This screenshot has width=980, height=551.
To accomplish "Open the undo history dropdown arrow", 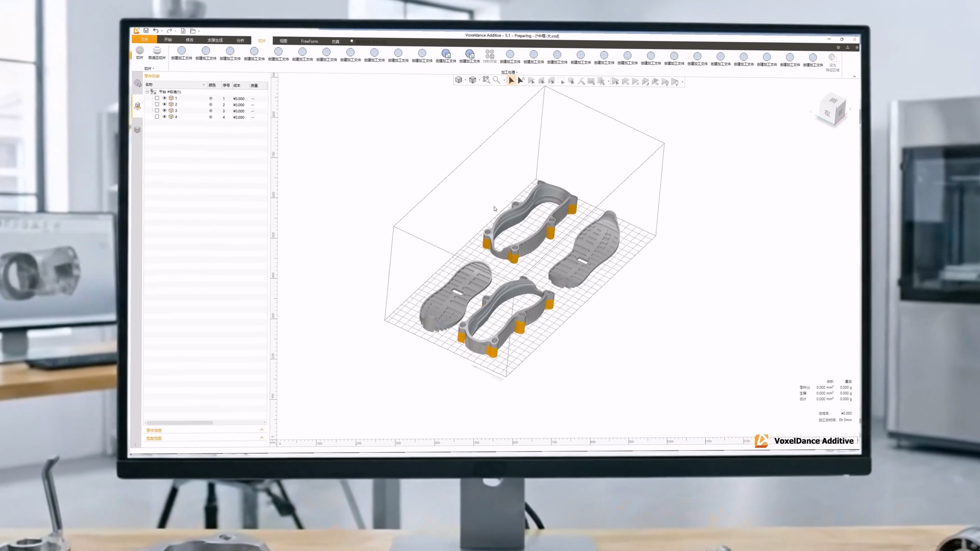I will 162,31.
